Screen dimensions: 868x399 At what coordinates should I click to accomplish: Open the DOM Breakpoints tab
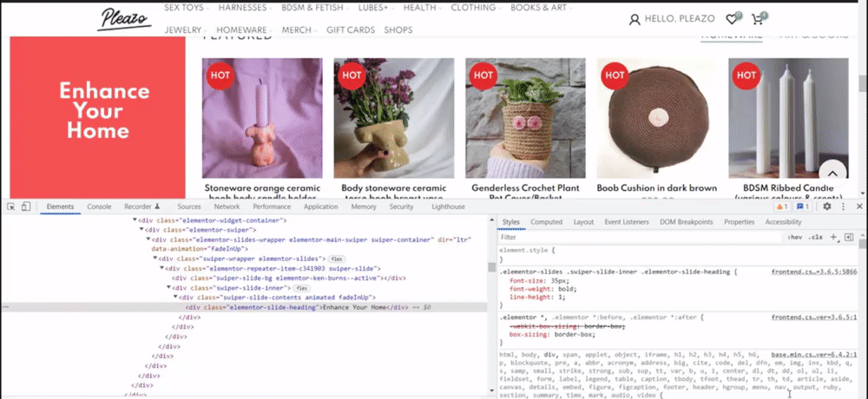coord(687,222)
